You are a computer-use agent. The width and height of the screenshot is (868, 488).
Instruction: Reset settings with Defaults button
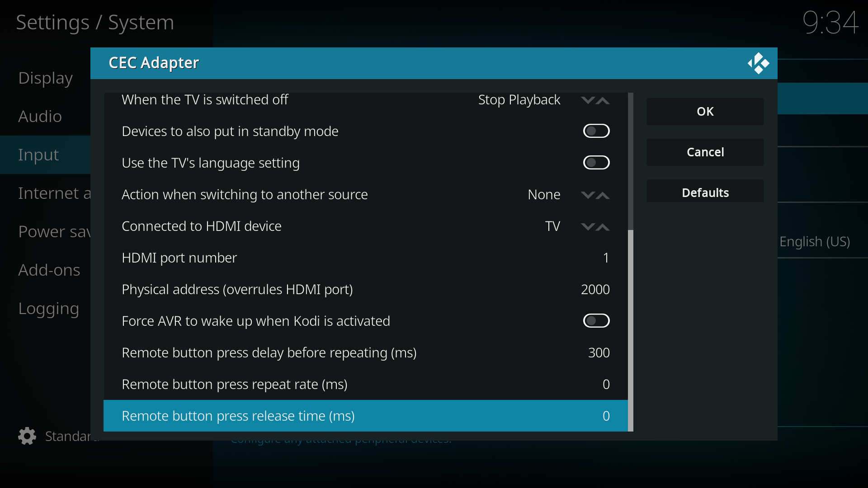pyautogui.click(x=705, y=193)
